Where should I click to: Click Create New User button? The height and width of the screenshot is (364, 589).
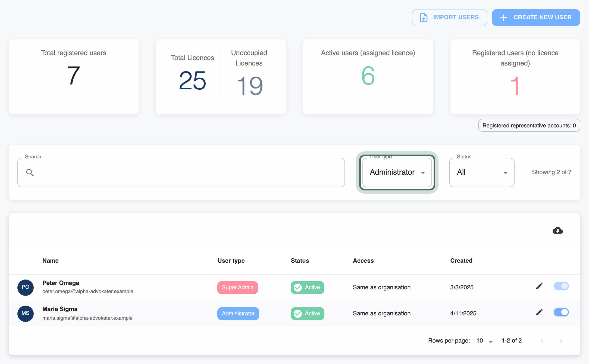click(536, 17)
